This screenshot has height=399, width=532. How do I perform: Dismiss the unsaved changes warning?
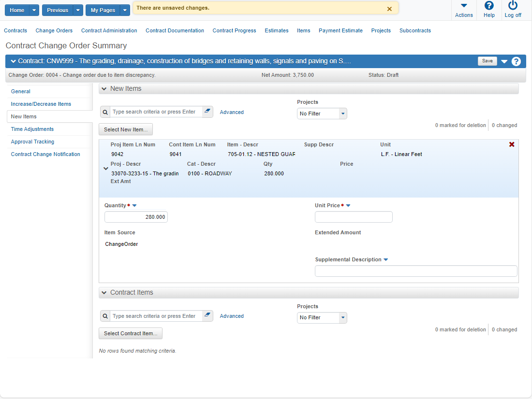click(389, 9)
